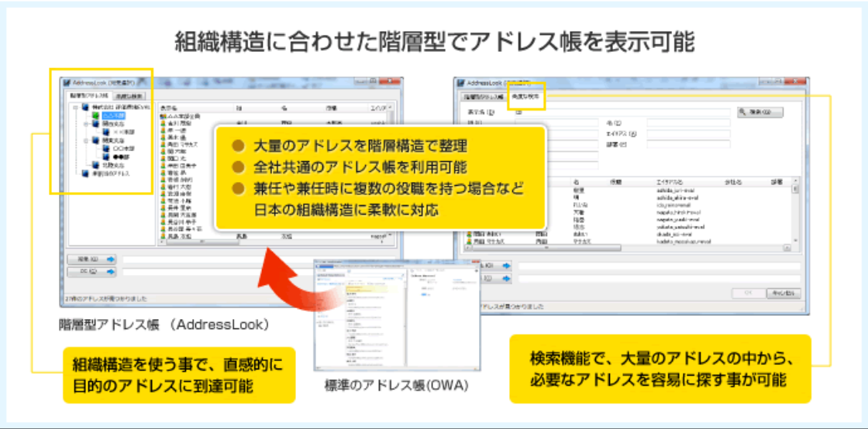
Task: Collapse the company root node in the tree
Action: [x=75, y=107]
